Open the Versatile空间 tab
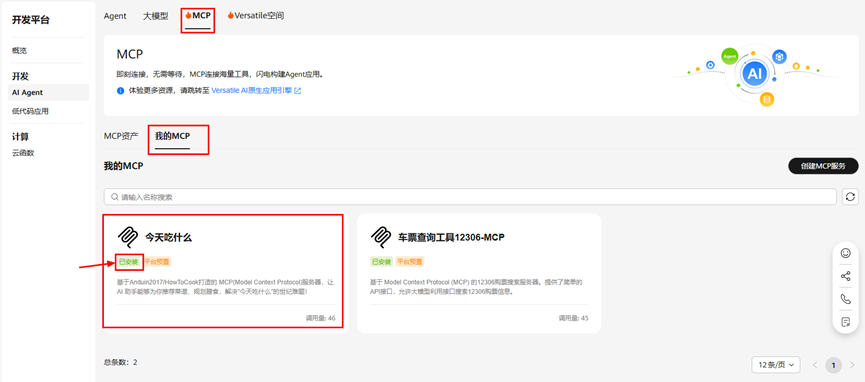The width and height of the screenshot is (865, 382). (x=255, y=16)
